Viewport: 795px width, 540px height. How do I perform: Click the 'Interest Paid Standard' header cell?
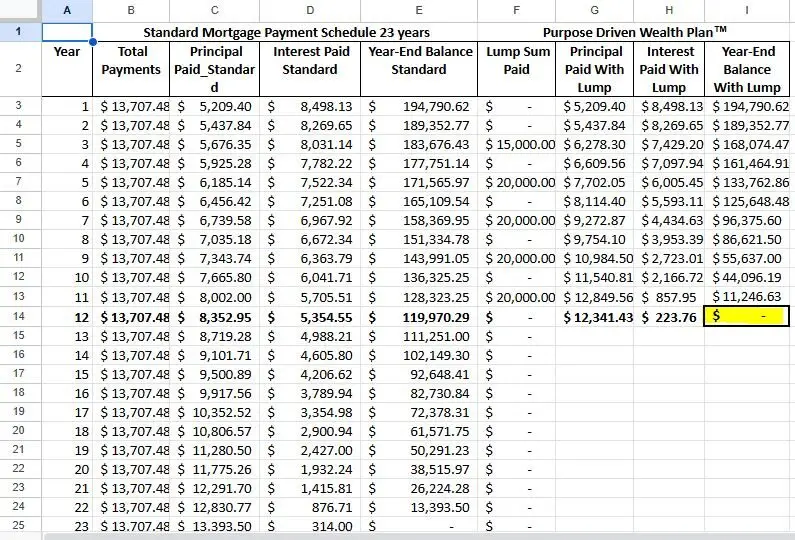310,69
